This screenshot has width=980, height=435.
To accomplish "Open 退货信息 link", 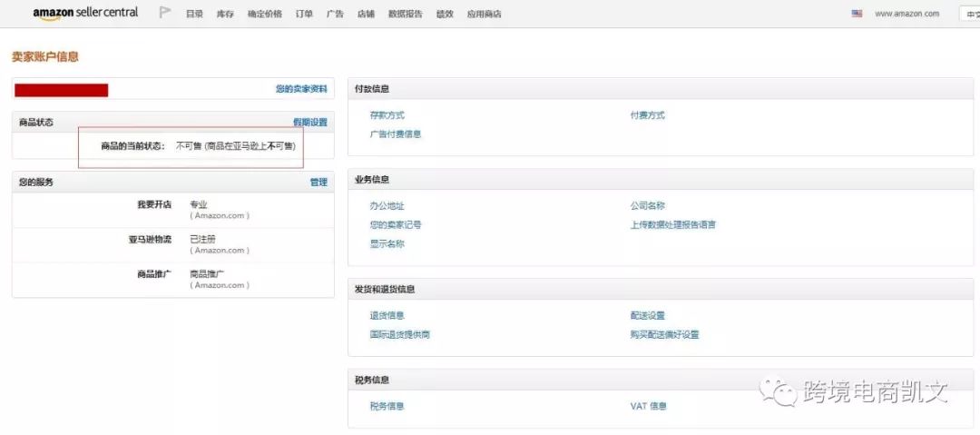I will (387, 315).
